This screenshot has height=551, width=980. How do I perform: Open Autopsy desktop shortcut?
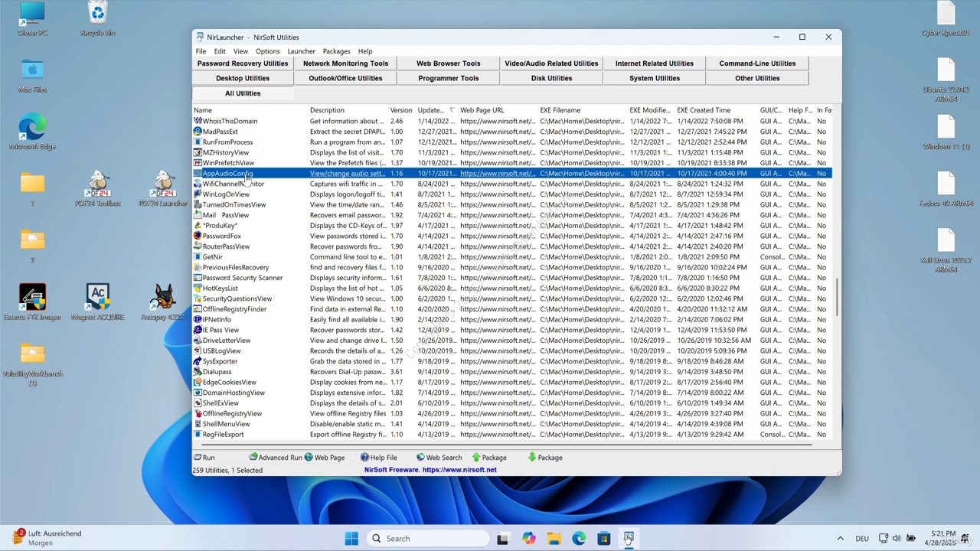click(x=163, y=302)
